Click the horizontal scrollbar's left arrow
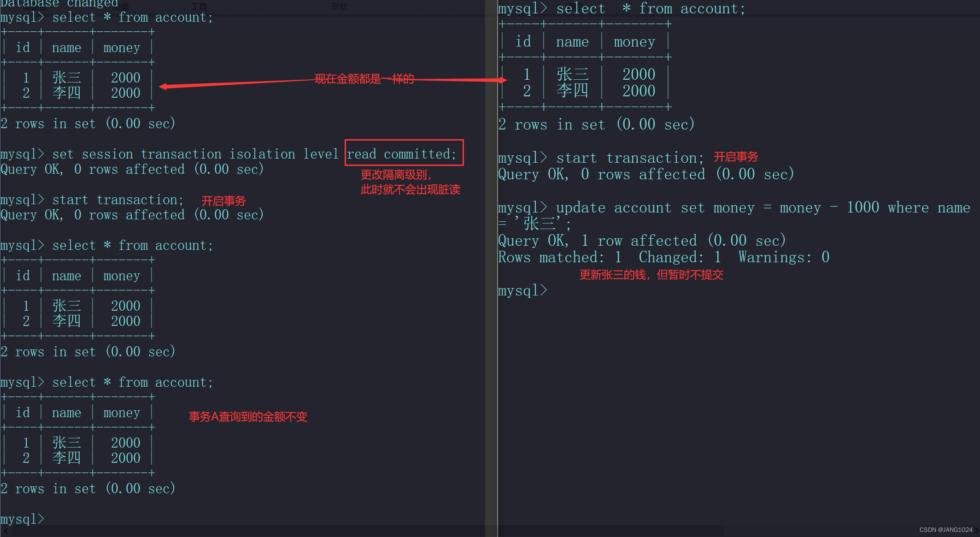980x537 pixels. [6, 531]
